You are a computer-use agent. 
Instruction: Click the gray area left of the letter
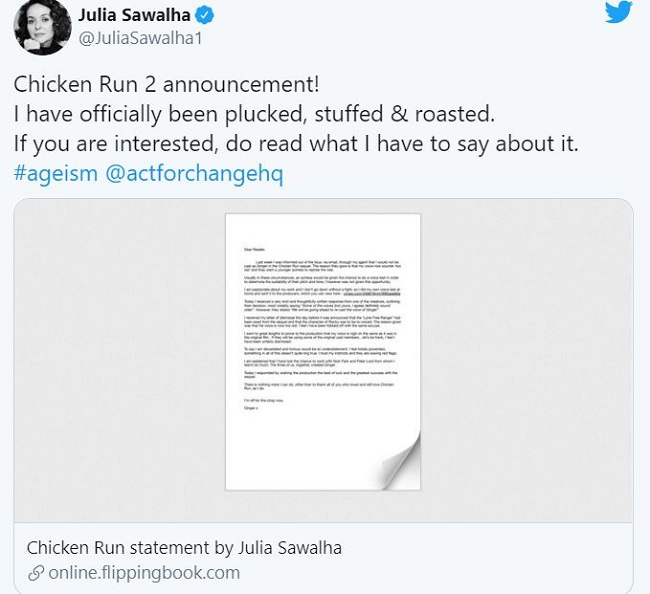click(x=120, y=360)
